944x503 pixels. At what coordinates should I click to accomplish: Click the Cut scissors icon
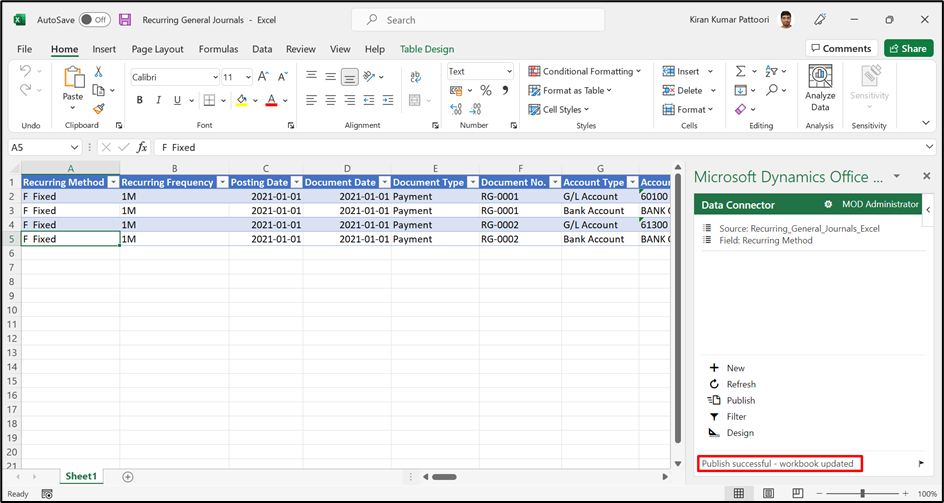98,72
